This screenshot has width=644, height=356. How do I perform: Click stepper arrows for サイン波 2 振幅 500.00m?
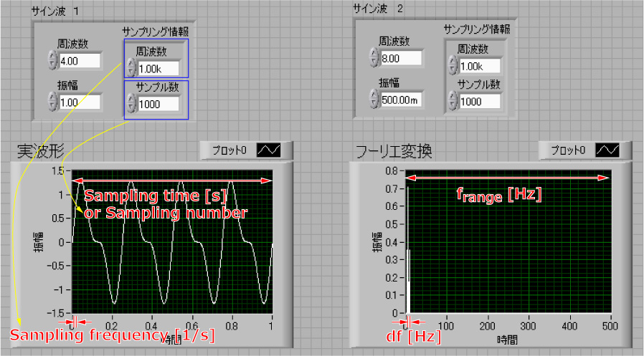(373, 99)
